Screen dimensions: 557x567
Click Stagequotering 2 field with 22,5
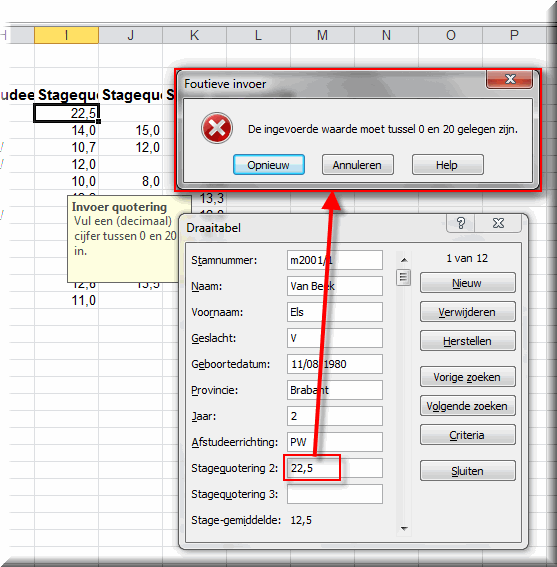[335, 468]
